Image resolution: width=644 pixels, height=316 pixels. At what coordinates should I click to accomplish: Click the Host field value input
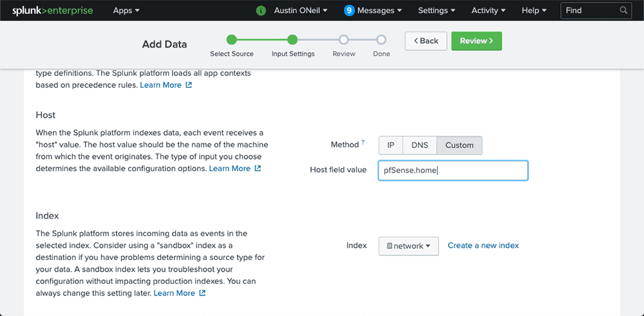453,171
